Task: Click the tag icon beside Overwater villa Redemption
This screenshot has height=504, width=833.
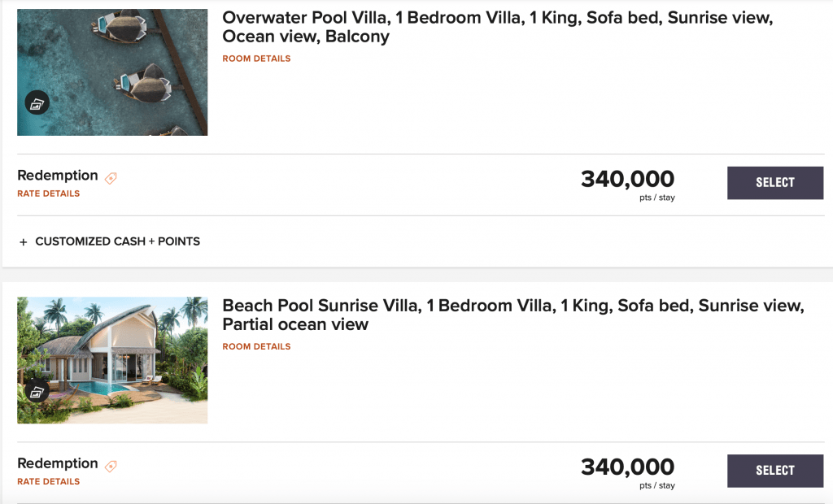Action: pyautogui.click(x=111, y=178)
